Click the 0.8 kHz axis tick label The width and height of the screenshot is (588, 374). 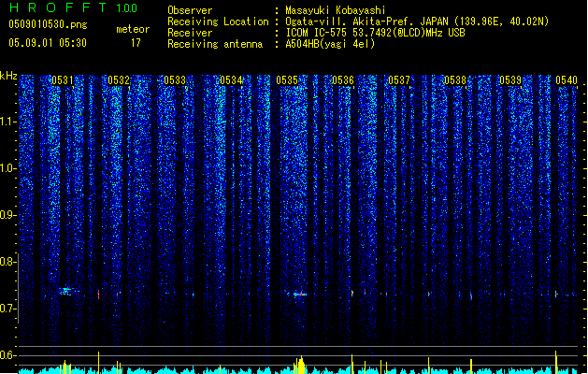pyautogui.click(x=7, y=262)
